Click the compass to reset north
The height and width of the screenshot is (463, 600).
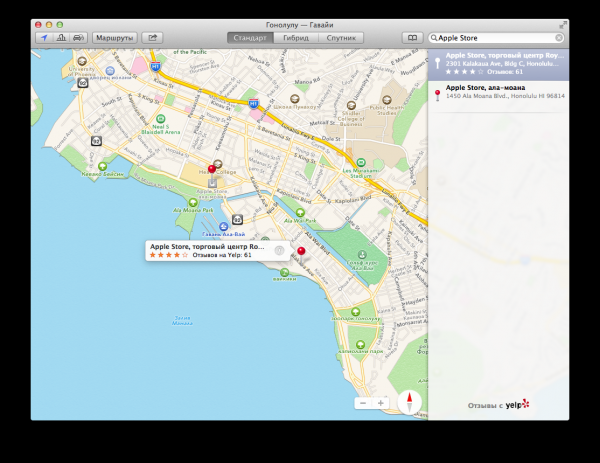click(x=409, y=402)
